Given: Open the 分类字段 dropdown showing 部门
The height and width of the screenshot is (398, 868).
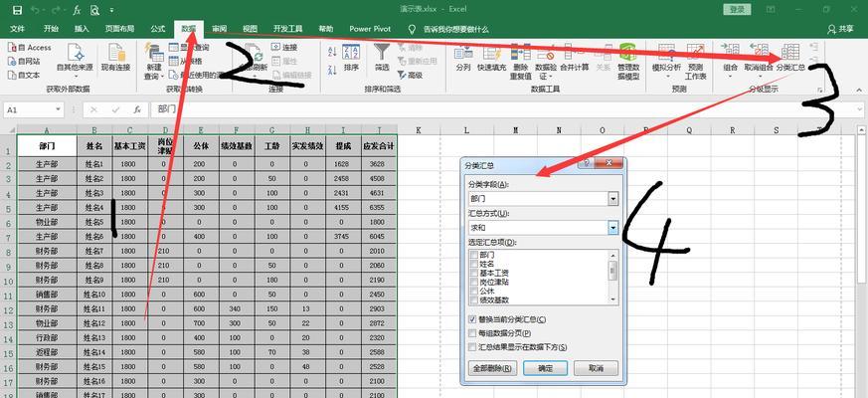Looking at the screenshot, I should click(x=612, y=198).
